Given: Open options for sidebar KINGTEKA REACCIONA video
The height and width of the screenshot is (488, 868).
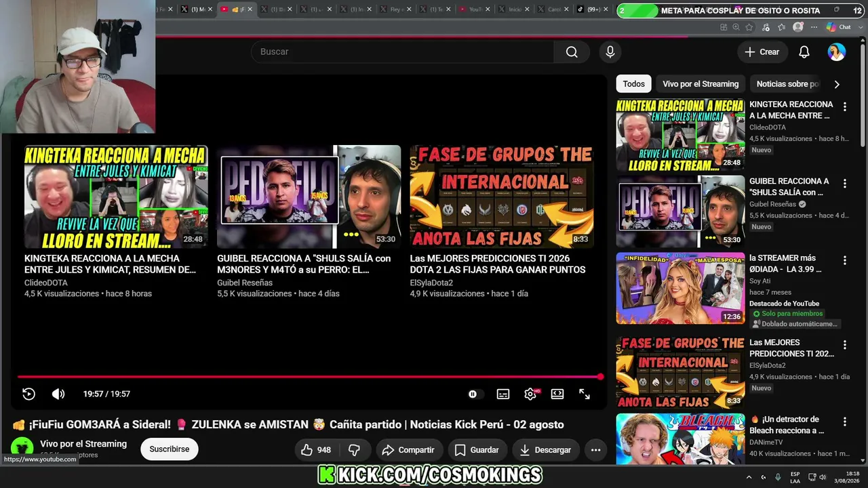Looking at the screenshot, I should click(x=845, y=106).
